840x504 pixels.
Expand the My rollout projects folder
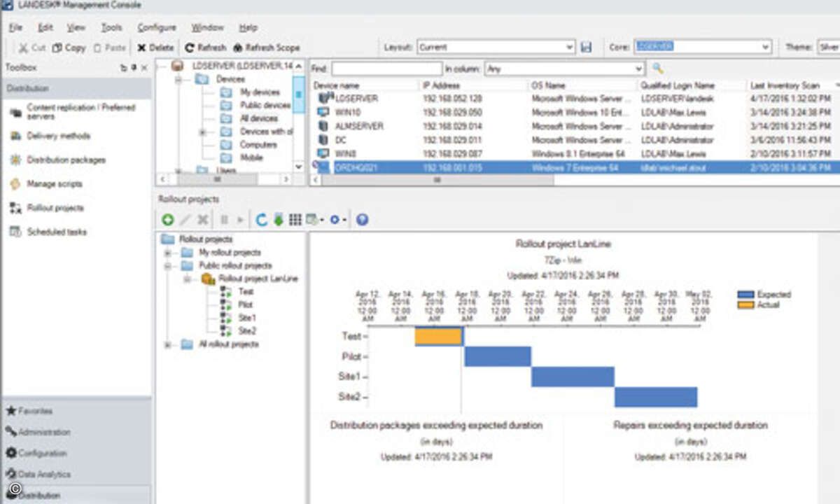pos(168,253)
